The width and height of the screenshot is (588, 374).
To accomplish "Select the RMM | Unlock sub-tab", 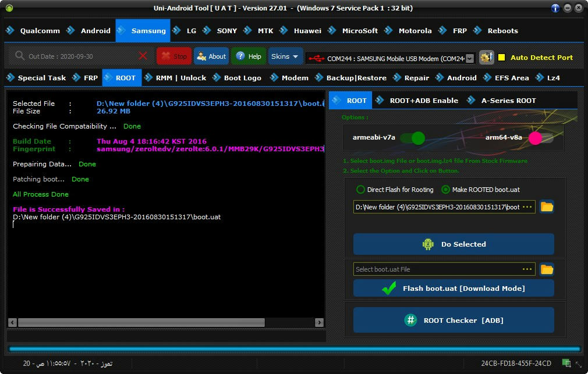I will 175,78.
